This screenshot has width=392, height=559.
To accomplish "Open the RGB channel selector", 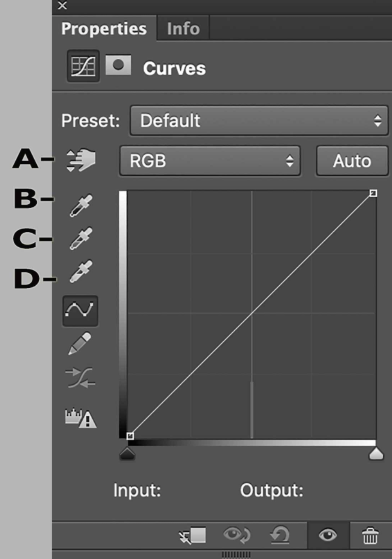I will 209,161.
